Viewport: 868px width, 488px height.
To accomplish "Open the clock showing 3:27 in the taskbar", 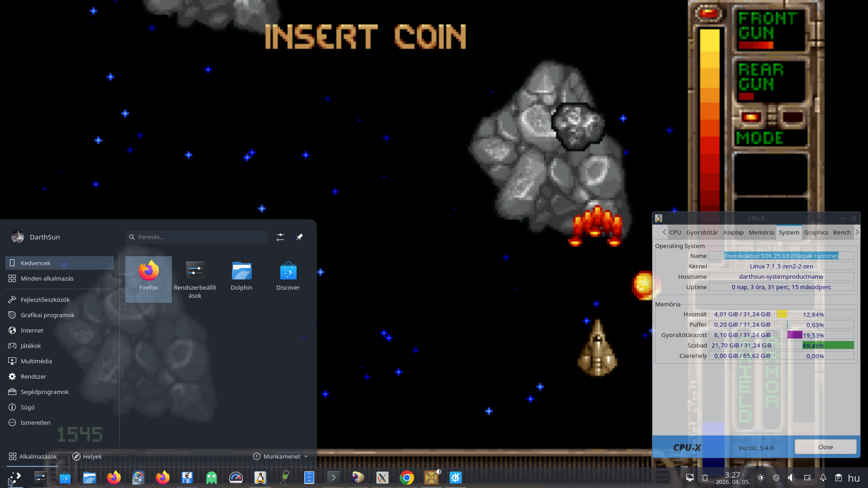I will click(732, 478).
